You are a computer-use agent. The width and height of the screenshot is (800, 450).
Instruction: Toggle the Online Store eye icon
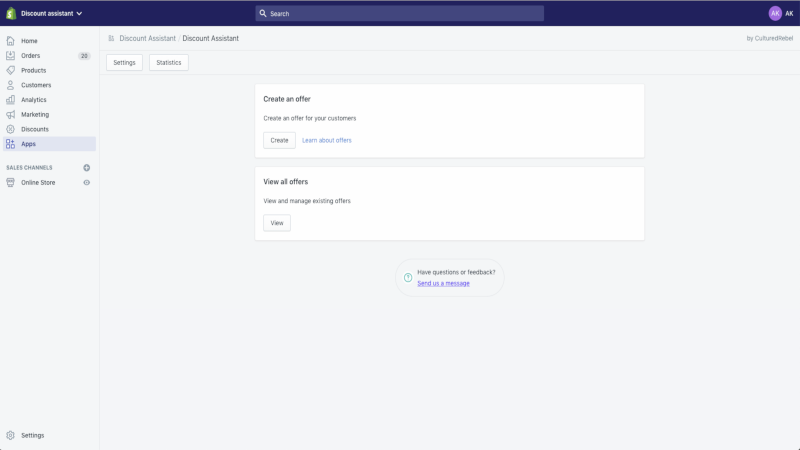87,183
